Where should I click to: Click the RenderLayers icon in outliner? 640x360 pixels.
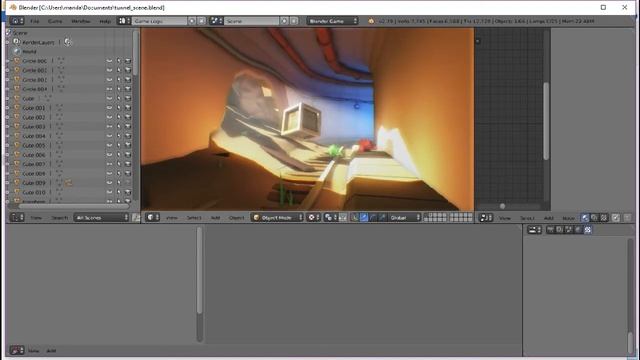pos(17,42)
